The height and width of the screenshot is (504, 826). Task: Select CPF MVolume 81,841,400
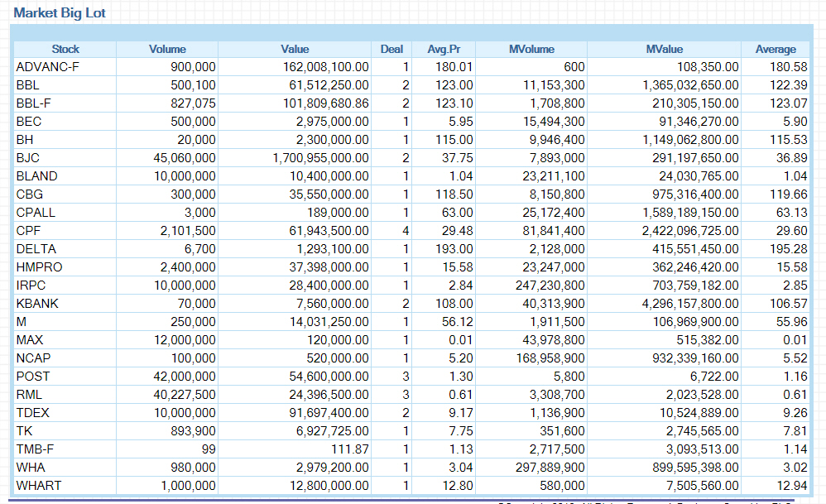tap(554, 231)
